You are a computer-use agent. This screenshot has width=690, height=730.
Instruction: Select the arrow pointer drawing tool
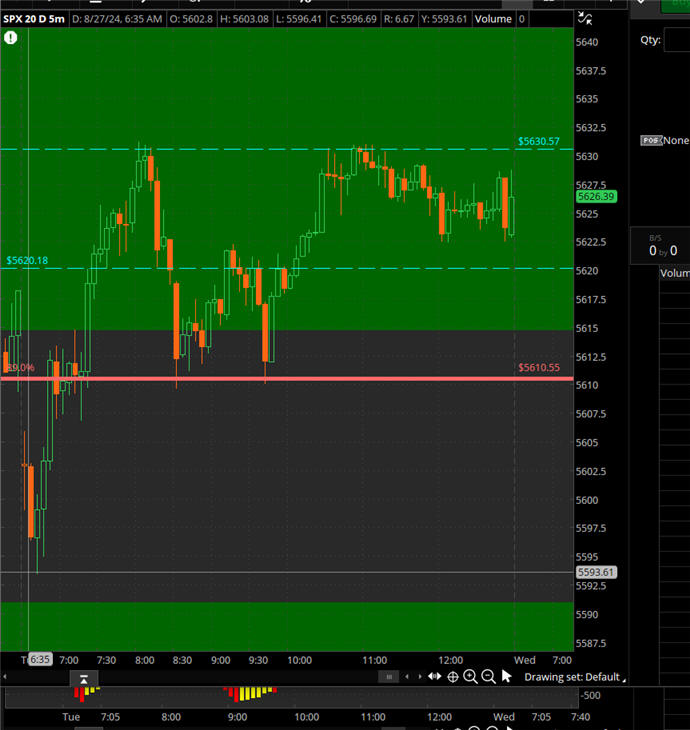coord(507,676)
